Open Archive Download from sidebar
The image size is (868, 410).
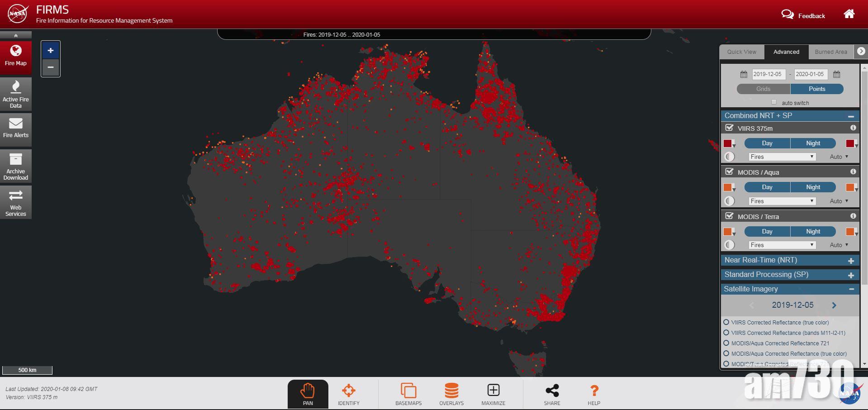16,166
